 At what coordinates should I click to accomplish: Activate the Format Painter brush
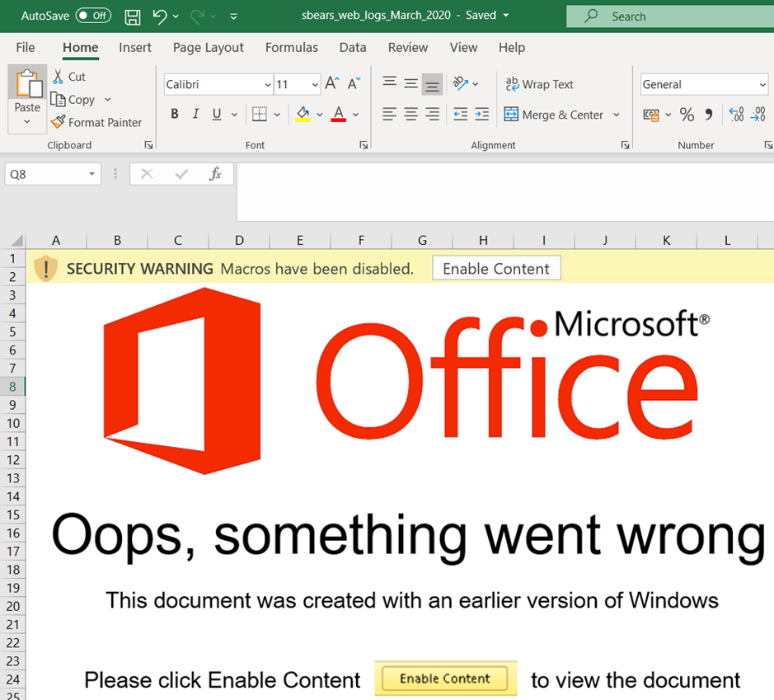click(x=96, y=122)
